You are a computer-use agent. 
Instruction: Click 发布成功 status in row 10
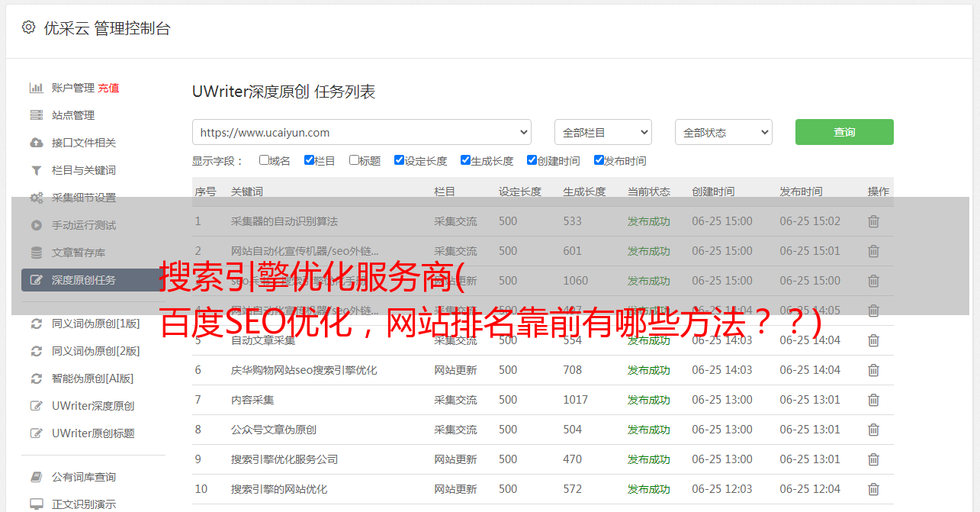tap(649, 489)
